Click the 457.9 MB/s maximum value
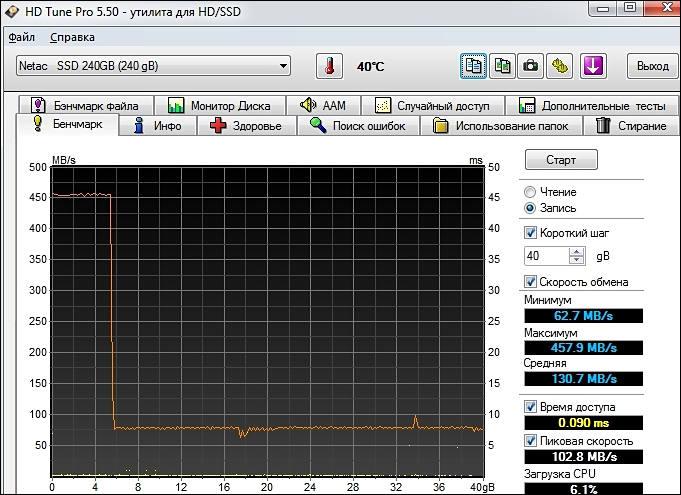The height and width of the screenshot is (495, 681). pos(583,348)
